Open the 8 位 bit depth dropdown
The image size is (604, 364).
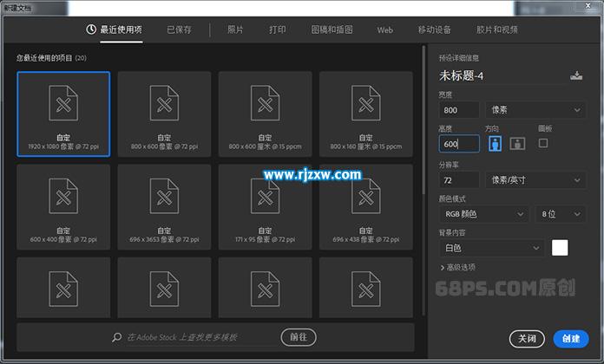[x=561, y=213]
